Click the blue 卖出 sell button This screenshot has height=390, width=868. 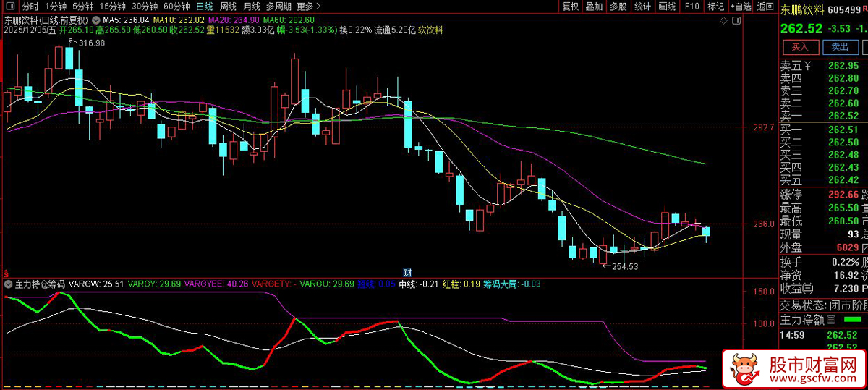839,47
